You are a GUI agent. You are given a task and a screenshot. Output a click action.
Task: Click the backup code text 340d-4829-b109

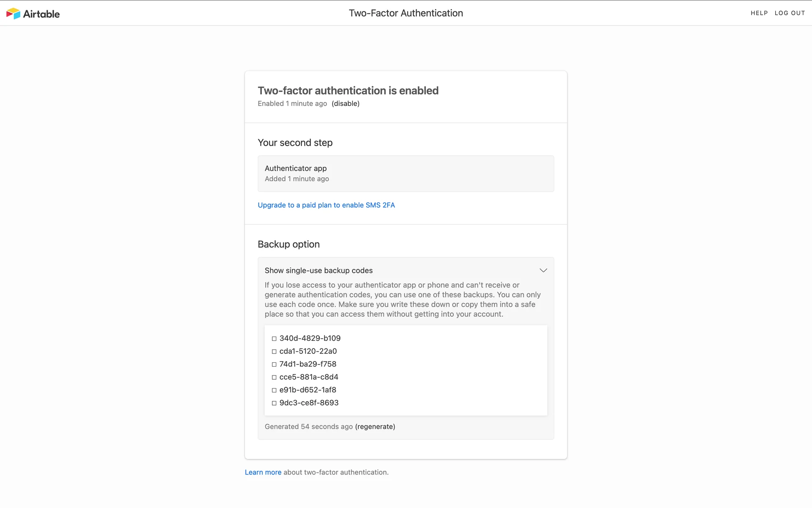[x=310, y=338]
